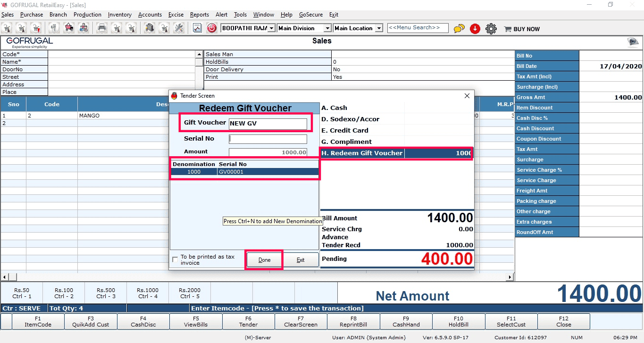Click the money bag toolbar icon
Image resolution: width=644 pixels, height=343 pixels.
tap(54, 28)
